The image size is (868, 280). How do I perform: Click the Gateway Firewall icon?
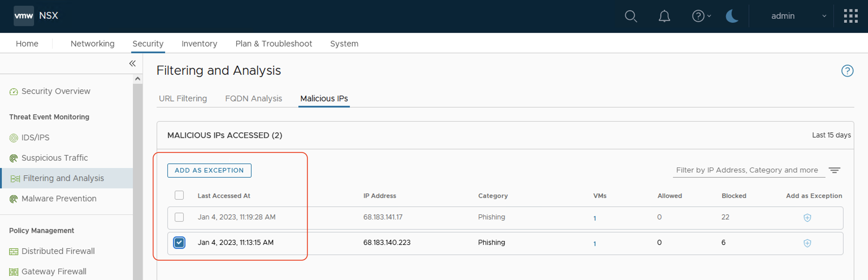coord(14,272)
